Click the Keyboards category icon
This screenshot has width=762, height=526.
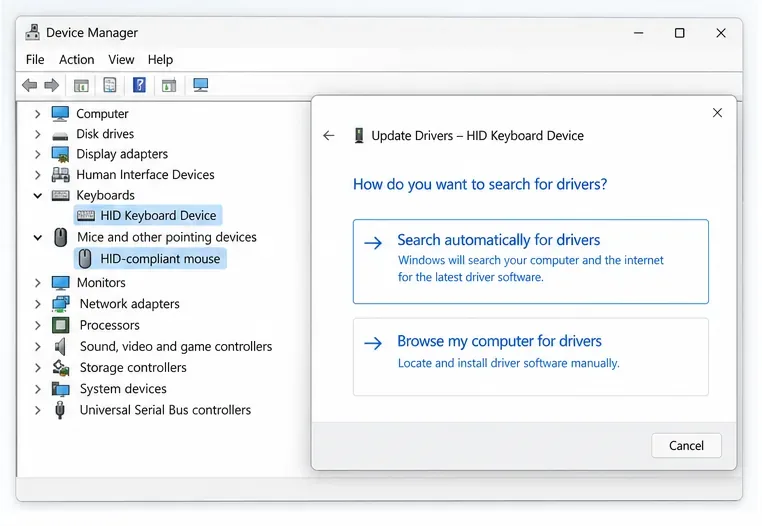click(60, 195)
